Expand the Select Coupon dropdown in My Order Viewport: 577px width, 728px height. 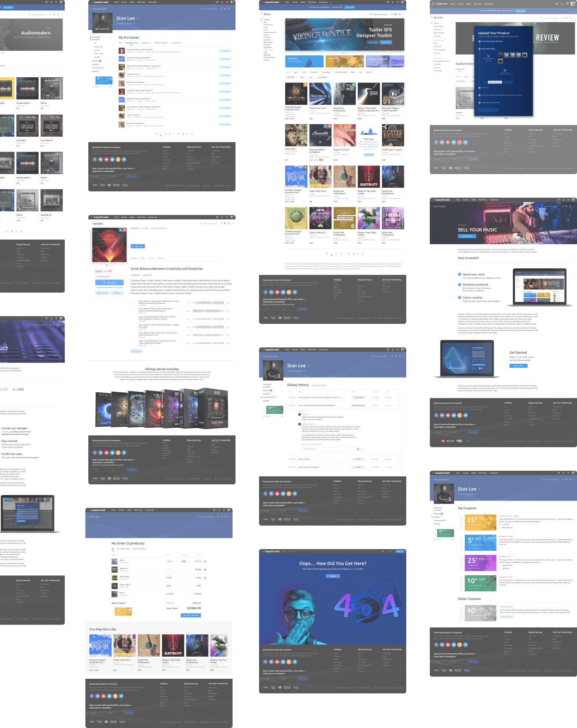click(119, 603)
